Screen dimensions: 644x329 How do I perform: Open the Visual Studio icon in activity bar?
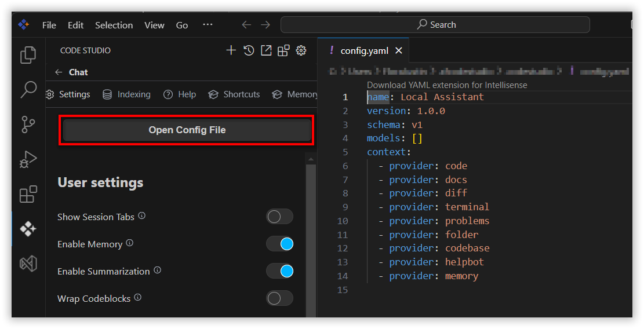click(x=28, y=264)
